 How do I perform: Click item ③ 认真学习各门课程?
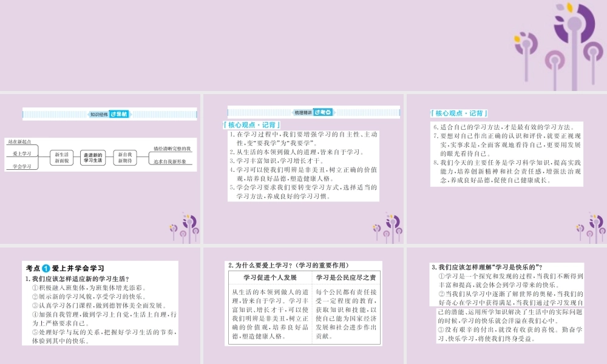[x=100, y=306]
